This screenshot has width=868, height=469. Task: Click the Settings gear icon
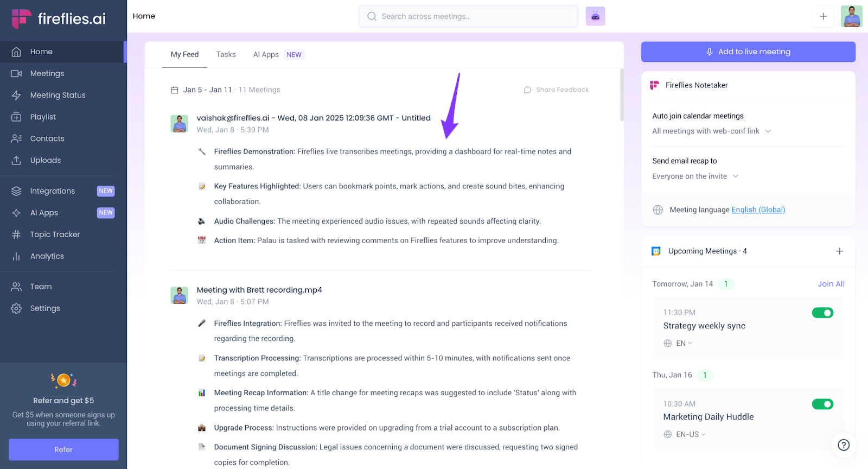pyautogui.click(x=16, y=308)
